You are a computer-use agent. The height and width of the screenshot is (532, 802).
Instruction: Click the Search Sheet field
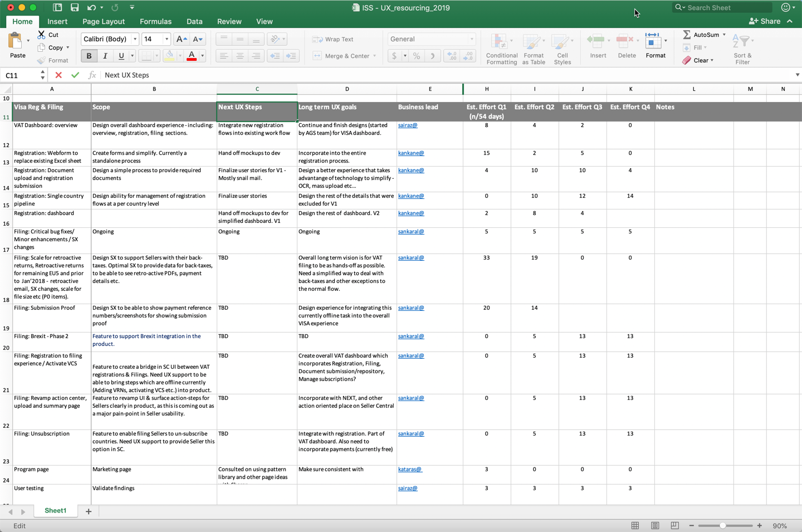pyautogui.click(x=722, y=8)
